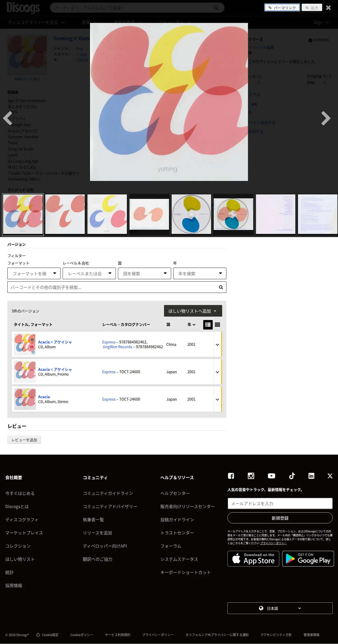Click the パーマリンク button

click(282, 8)
